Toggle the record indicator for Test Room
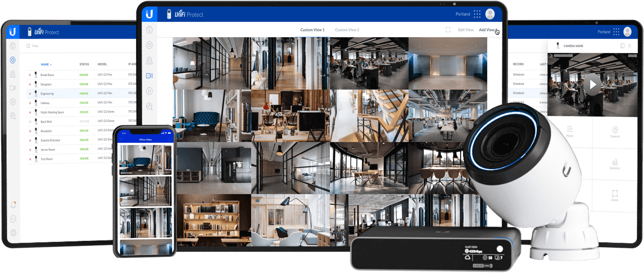This screenshot has width=644, height=273. point(30,159)
